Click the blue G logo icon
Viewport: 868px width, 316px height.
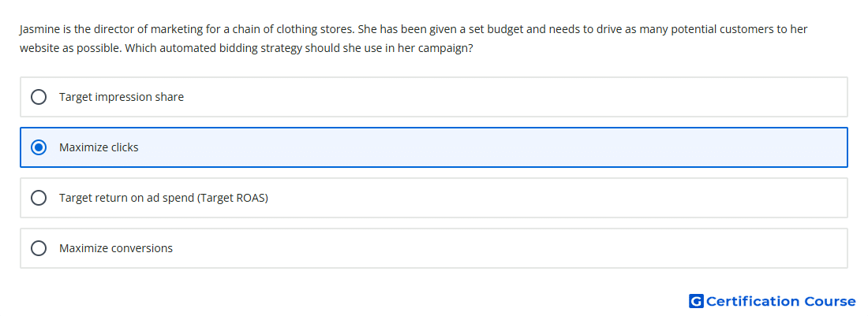point(696,301)
